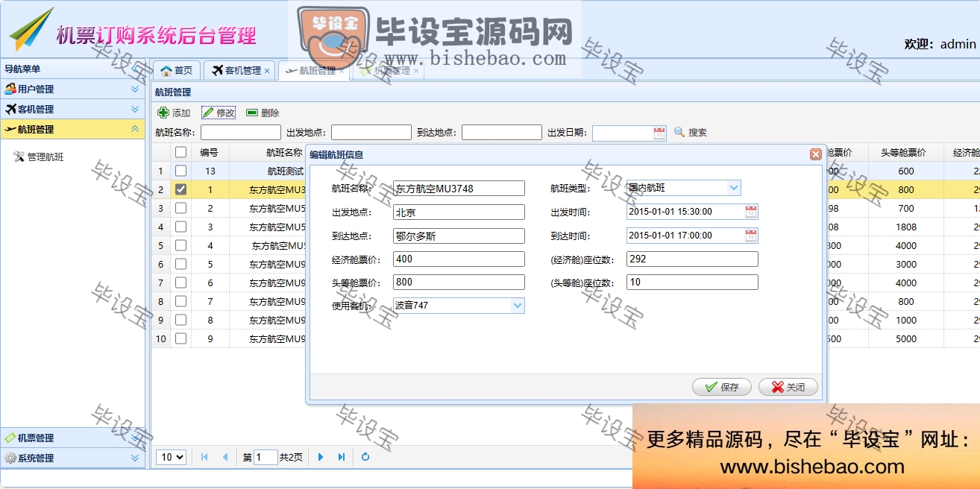Jump to the last page of results
Screen dimensions: 980x489
point(342,457)
